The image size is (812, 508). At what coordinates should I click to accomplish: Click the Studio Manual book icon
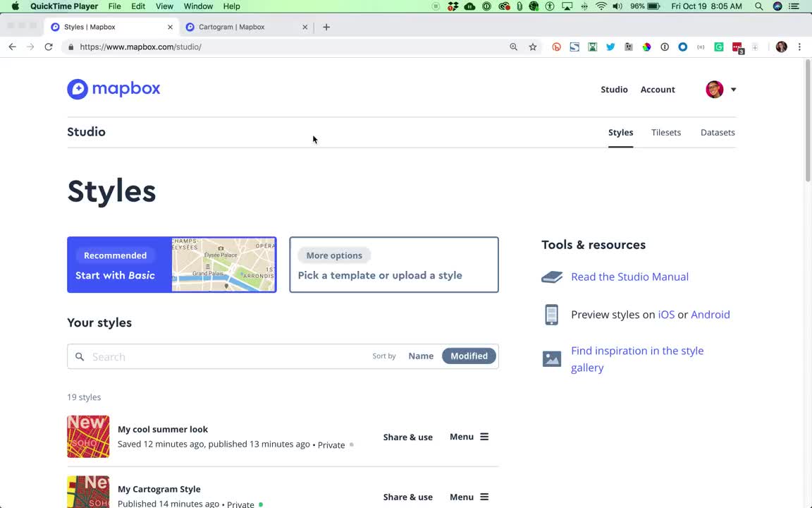(552, 277)
